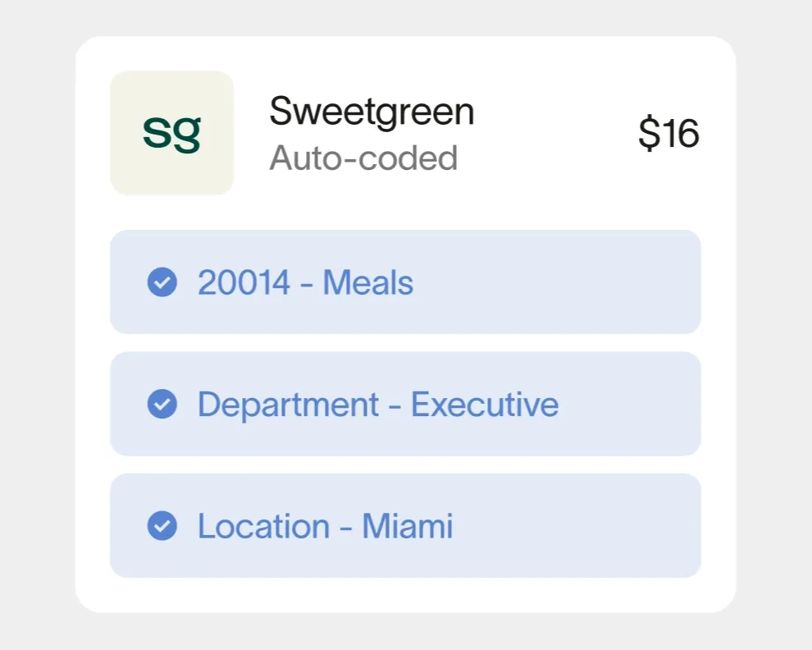The height and width of the screenshot is (650, 812).
Task: Click the word "Department" in the second row
Action: [x=288, y=404]
